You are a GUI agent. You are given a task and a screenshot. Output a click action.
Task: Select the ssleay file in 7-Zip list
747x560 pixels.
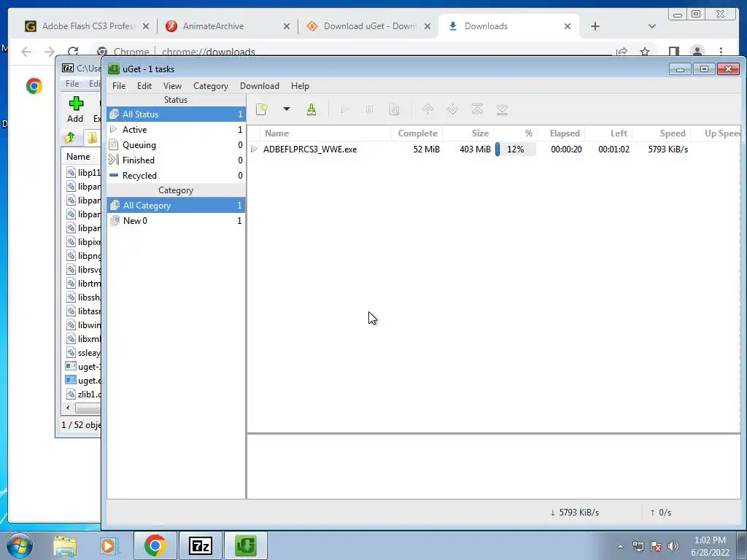83,353
